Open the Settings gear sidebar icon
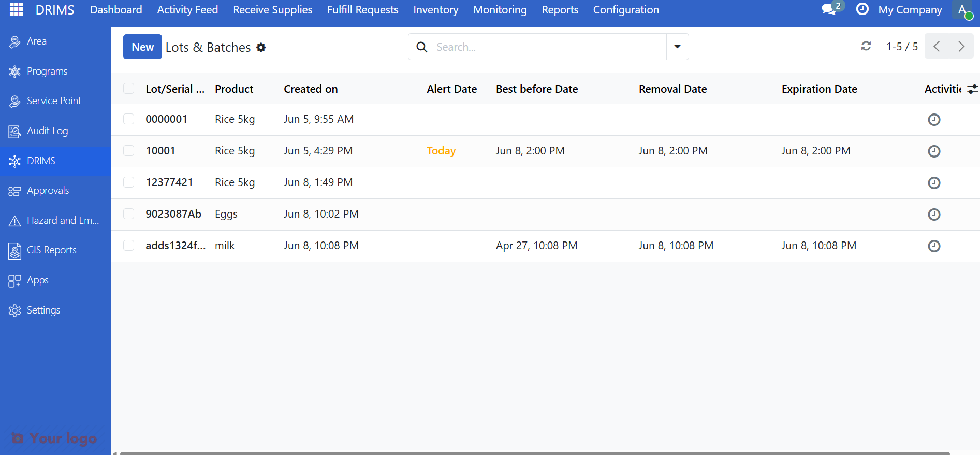This screenshot has height=455, width=980. point(14,310)
